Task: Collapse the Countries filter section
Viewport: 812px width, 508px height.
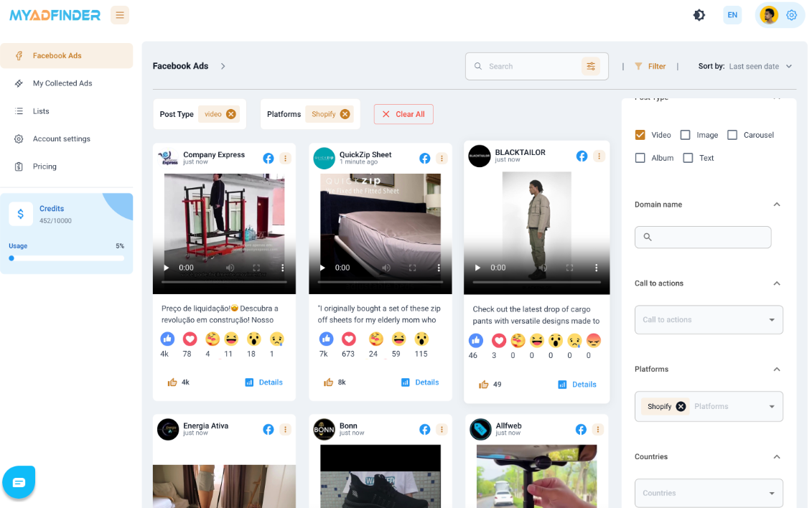Action: tap(777, 457)
